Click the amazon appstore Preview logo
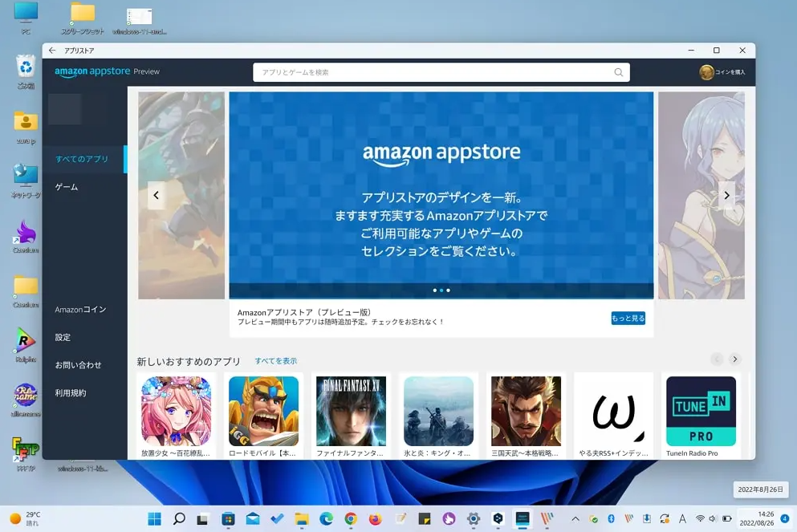797x532 pixels. click(x=108, y=71)
